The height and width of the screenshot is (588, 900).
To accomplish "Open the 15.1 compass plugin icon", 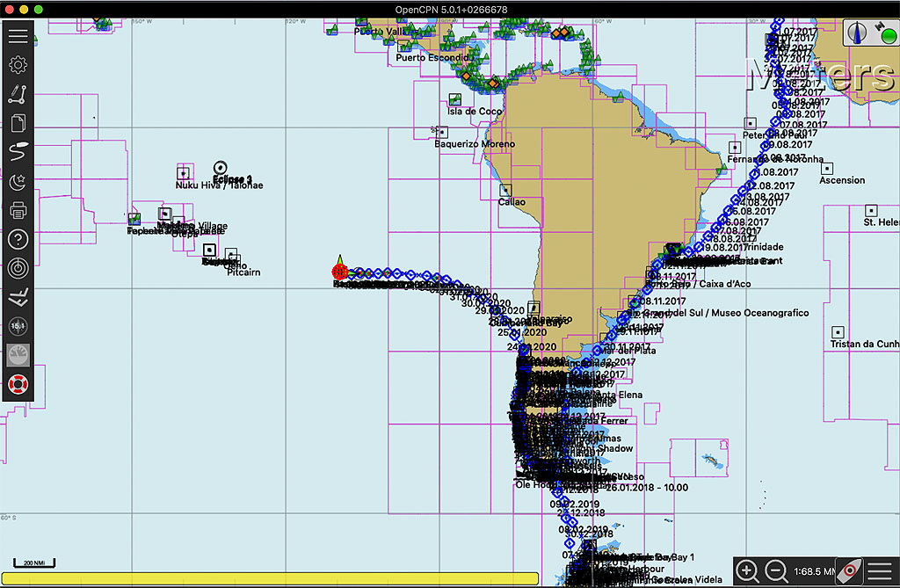I will [x=18, y=326].
